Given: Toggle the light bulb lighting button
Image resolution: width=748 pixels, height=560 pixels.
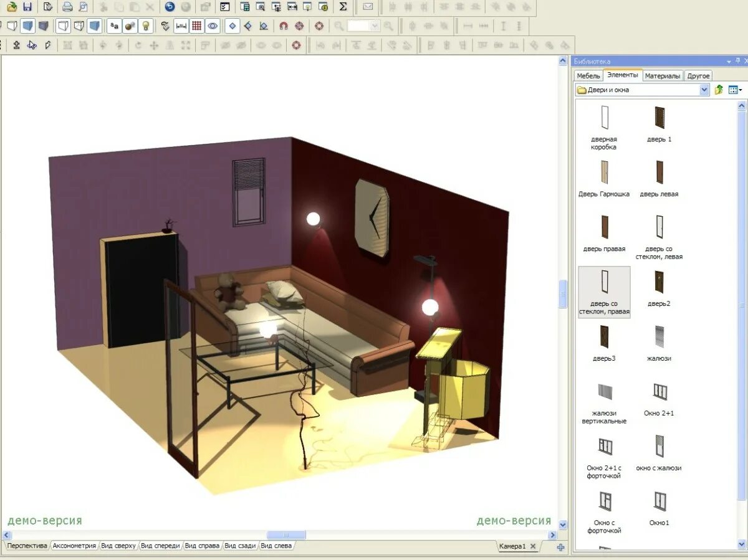Looking at the screenshot, I should (145, 26).
